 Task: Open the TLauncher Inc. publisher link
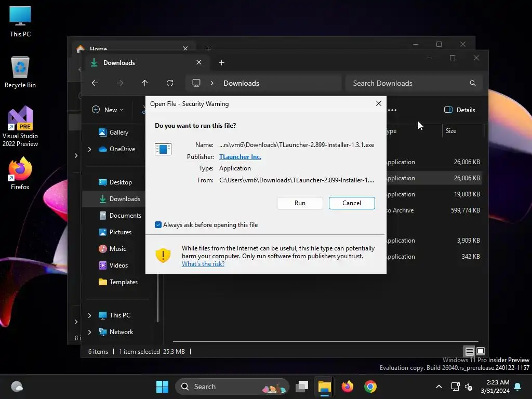point(240,157)
